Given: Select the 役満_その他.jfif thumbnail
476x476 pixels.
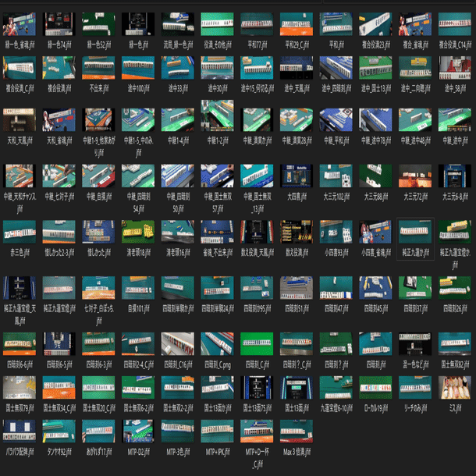Looking at the screenshot, I should pyautogui.click(x=217, y=24).
